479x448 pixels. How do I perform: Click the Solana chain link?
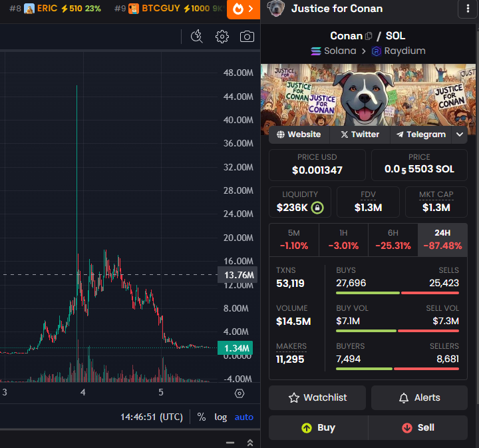point(333,51)
